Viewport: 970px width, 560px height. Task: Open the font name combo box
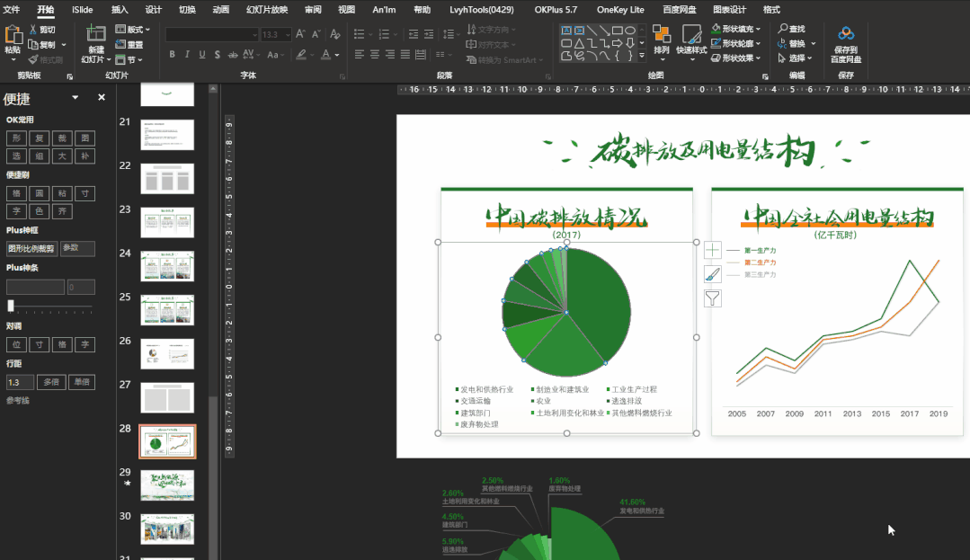tap(211, 35)
